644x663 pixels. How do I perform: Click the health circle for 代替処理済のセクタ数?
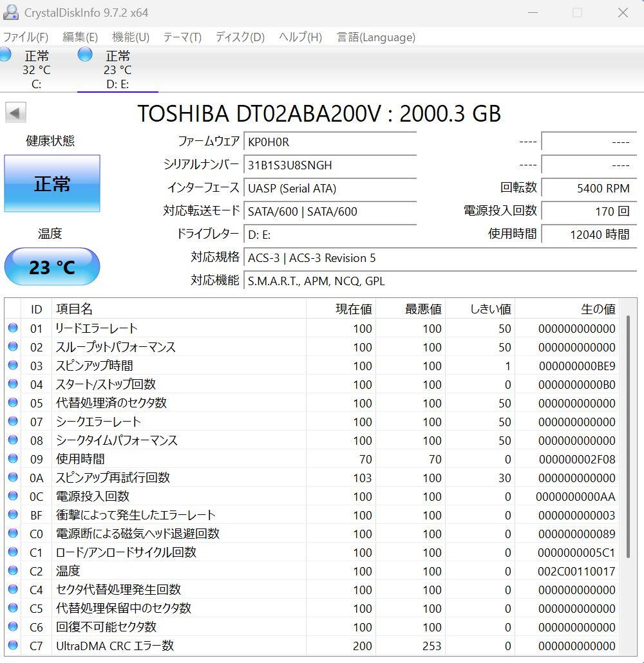(x=14, y=403)
